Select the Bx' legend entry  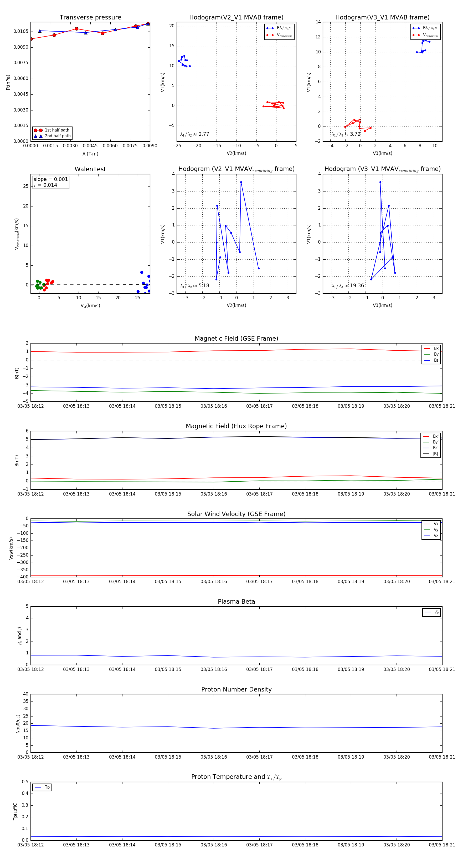[431, 436]
